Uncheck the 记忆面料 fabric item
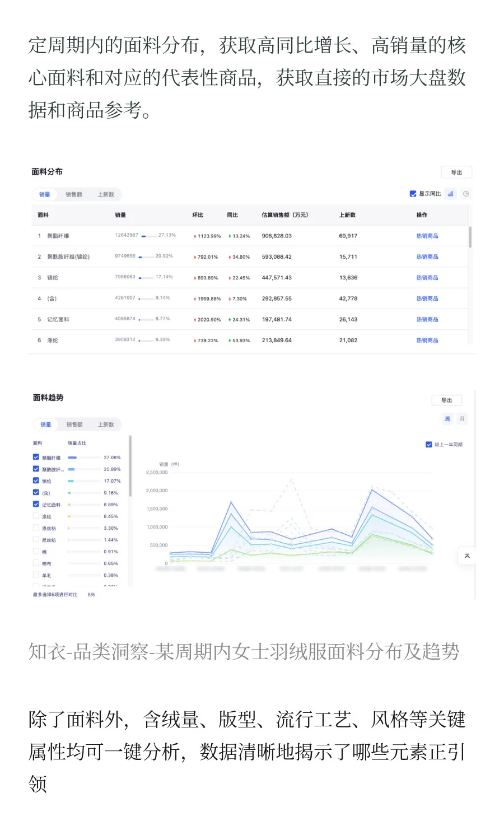The image size is (504, 840). point(36,503)
